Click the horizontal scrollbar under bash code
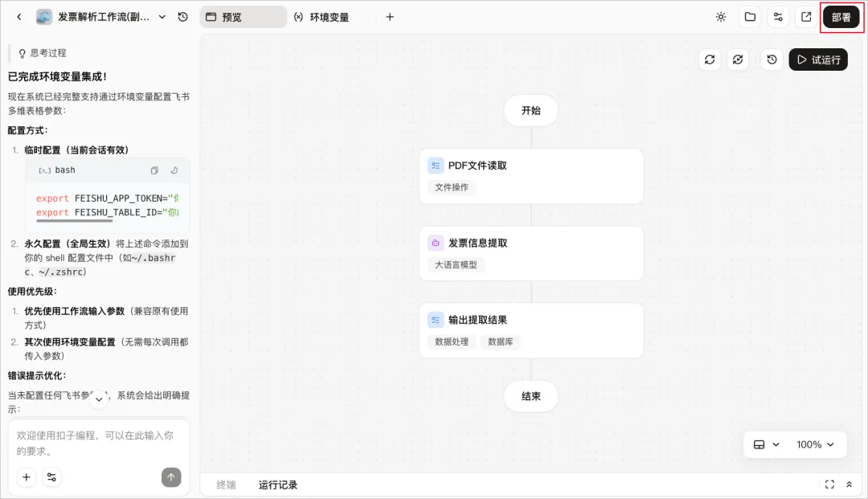 75,221
